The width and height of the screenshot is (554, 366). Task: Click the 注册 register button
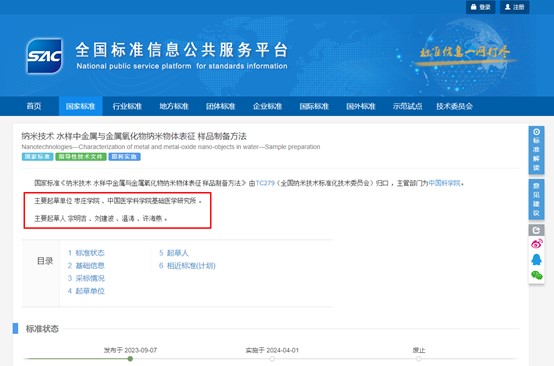click(514, 7)
